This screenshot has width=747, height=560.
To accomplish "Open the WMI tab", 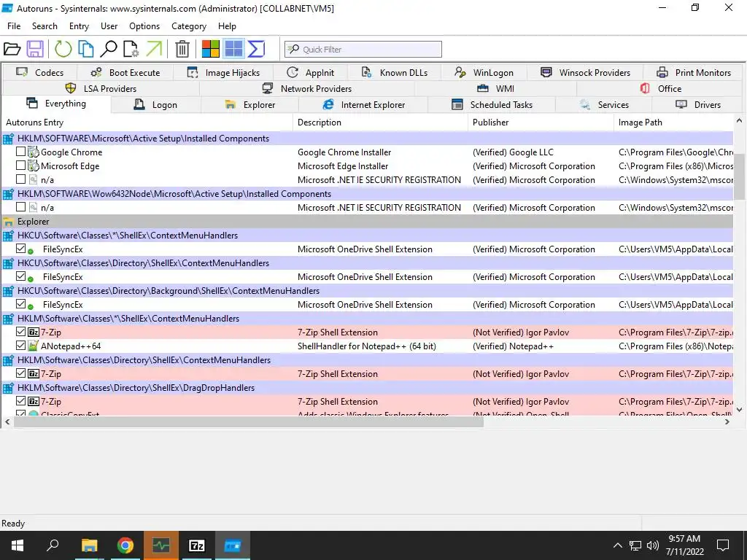I will tap(495, 88).
